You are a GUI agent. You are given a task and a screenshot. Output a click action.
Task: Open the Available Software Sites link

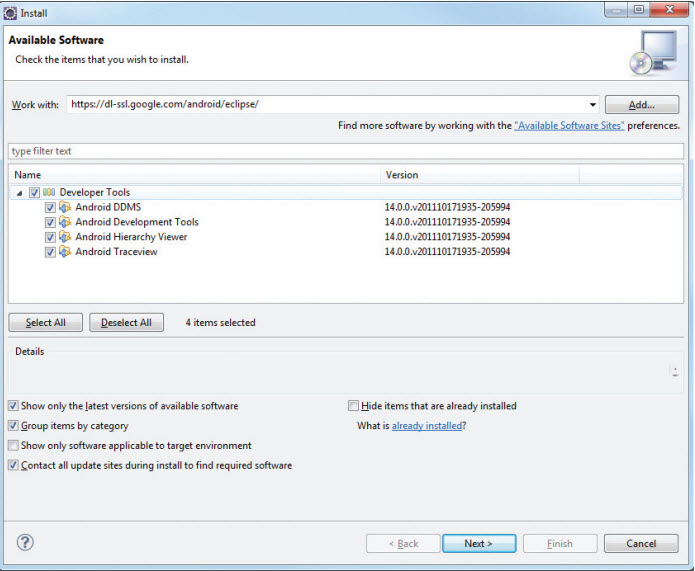pyautogui.click(x=569, y=125)
